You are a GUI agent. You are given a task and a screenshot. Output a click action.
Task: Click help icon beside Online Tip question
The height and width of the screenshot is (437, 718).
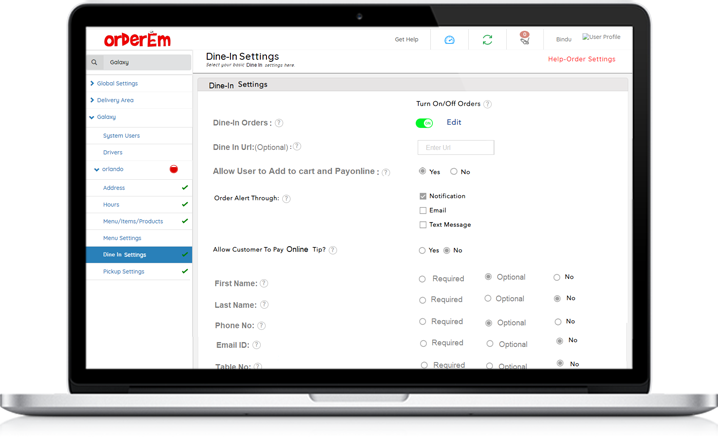[x=333, y=250]
